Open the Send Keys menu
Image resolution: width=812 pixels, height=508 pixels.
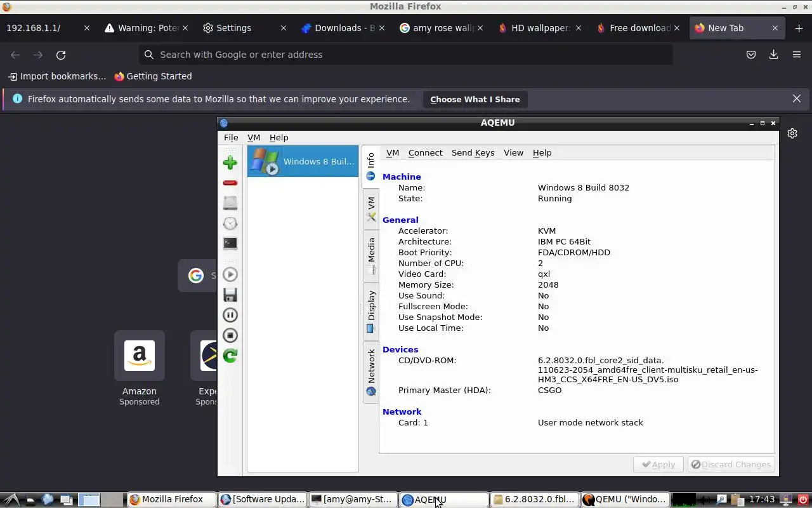(x=473, y=152)
